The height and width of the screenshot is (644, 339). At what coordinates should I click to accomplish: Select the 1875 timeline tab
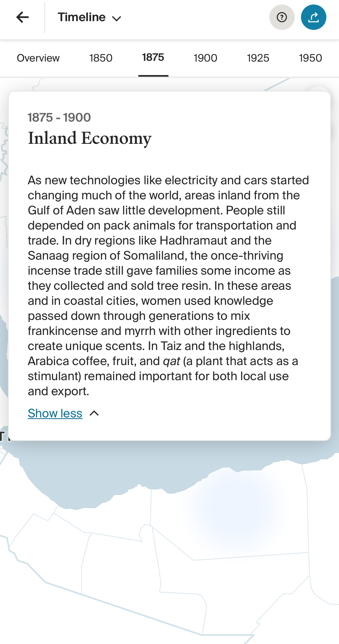pos(153,57)
